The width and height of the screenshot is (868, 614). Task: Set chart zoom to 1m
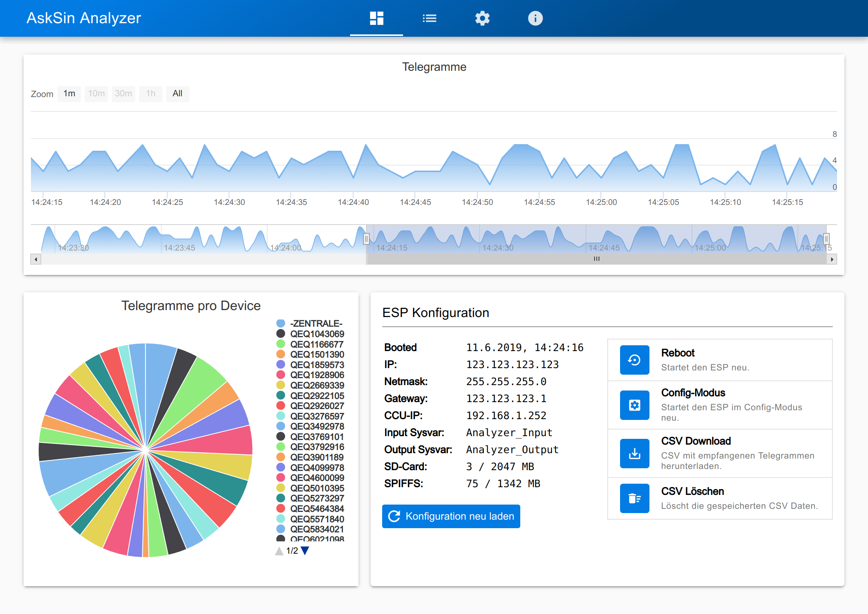click(x=69, y=94)
